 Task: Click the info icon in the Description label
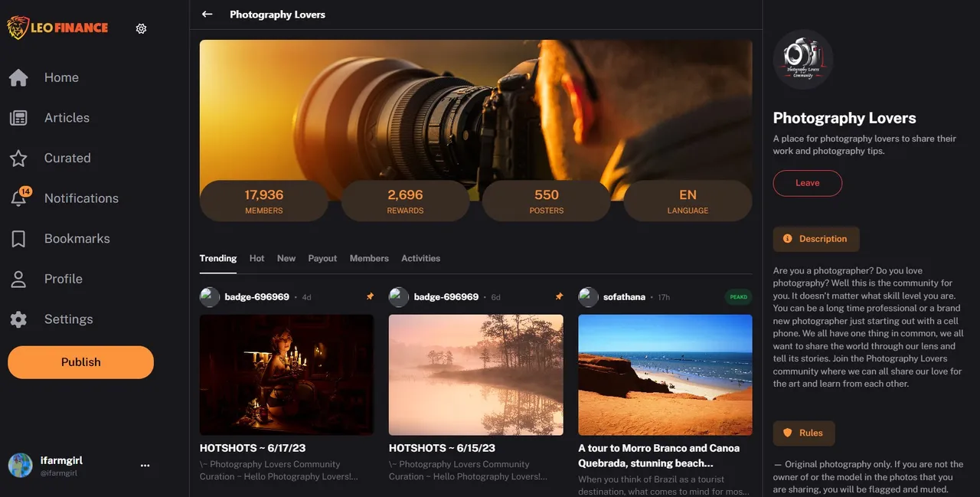point(787,239)
